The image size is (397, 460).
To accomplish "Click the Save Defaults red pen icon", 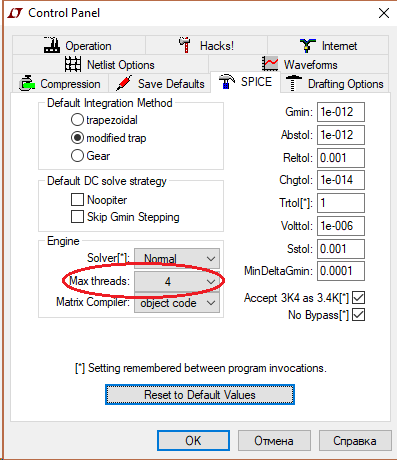I will (124, 83).
